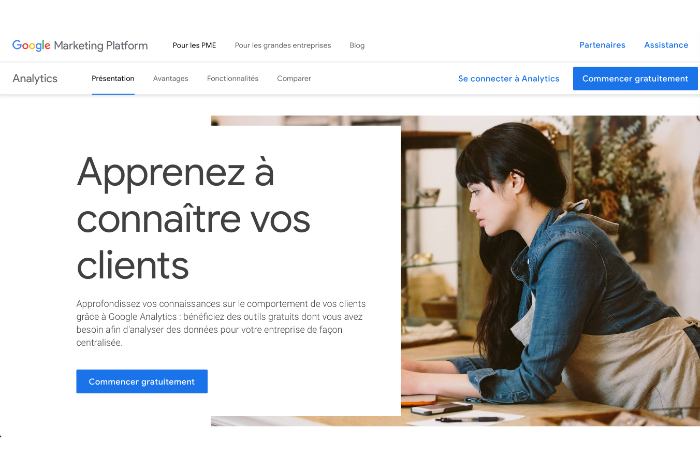Click Se connecter à Analytics
The width and height of the screenshot is (700, 467).
click(x=508, y=79)
